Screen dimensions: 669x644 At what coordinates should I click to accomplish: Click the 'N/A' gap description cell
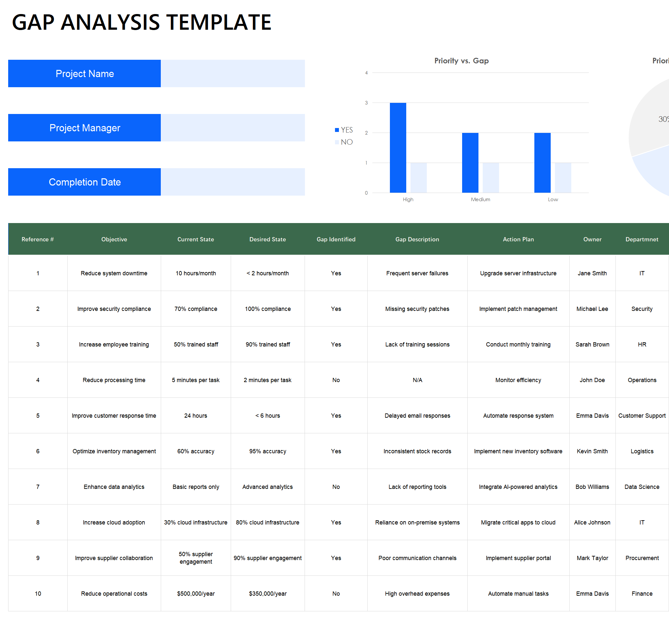coord(417,380)
